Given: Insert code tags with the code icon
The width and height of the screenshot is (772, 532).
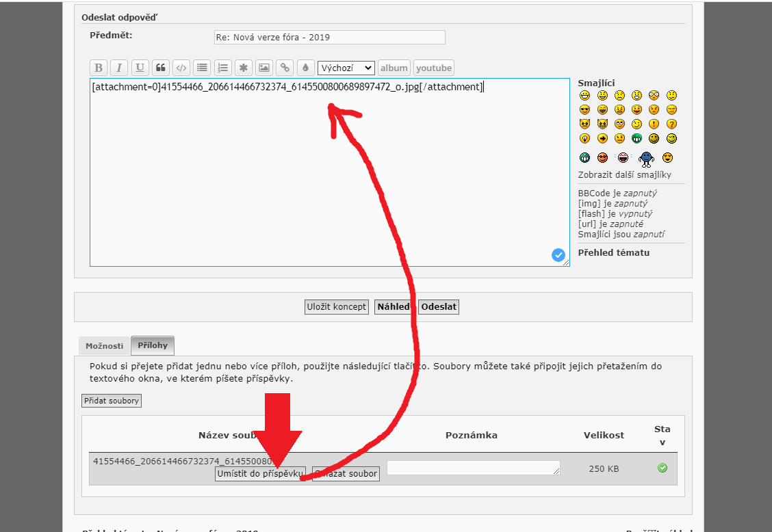Looking at the screenshot, I should point(181,68).
